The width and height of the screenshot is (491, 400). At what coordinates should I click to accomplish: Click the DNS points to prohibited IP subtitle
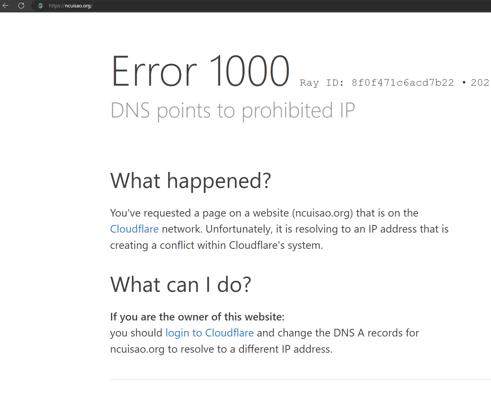[233, 111]
